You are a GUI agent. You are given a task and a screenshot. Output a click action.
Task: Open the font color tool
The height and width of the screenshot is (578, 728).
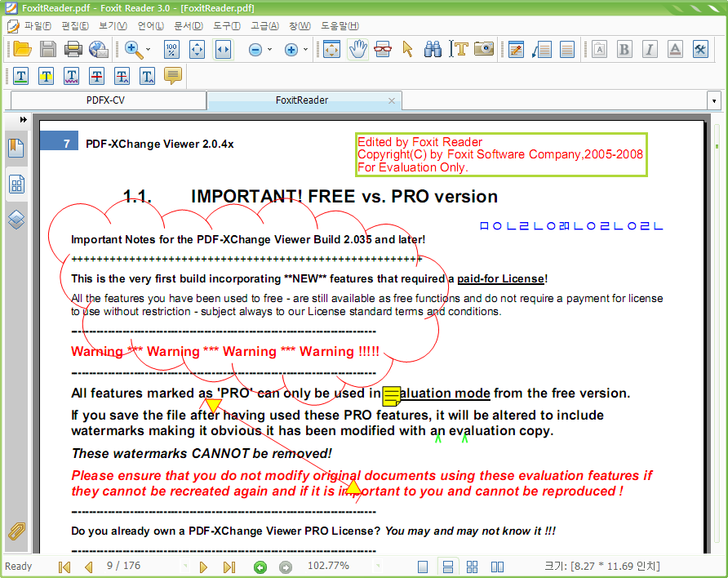pyautogui.click(x=675, y=49)
